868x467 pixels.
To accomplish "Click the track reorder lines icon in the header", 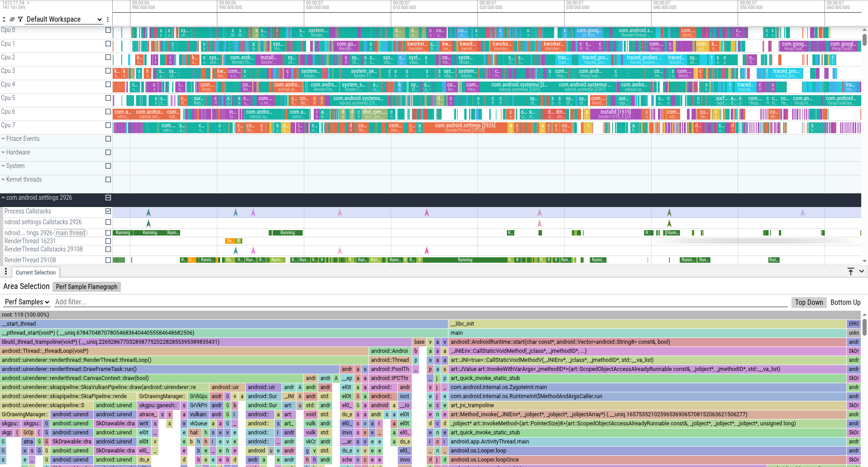I will point(12,19).
